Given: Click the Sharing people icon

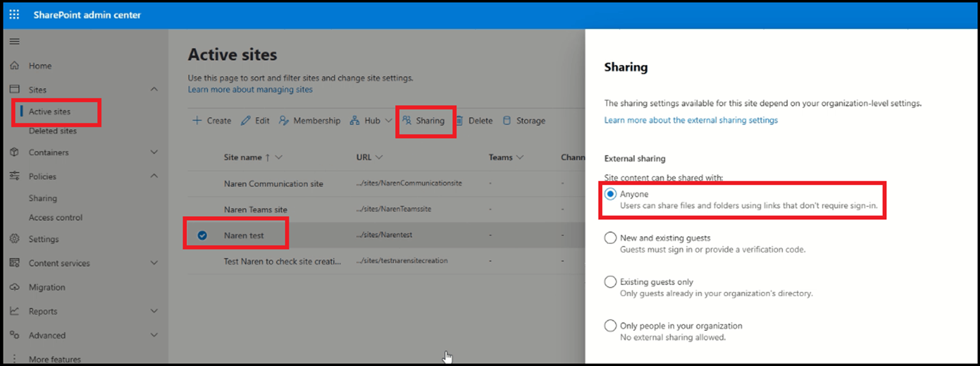Looking at the screenshot, I should coord(407,120).
